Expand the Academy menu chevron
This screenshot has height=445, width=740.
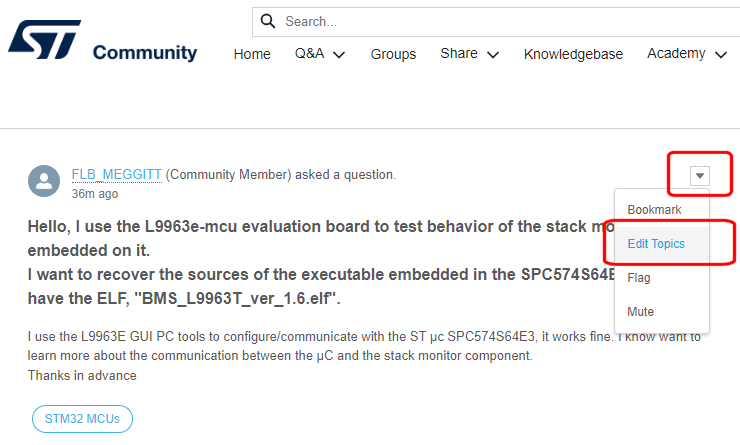point(721,55)
